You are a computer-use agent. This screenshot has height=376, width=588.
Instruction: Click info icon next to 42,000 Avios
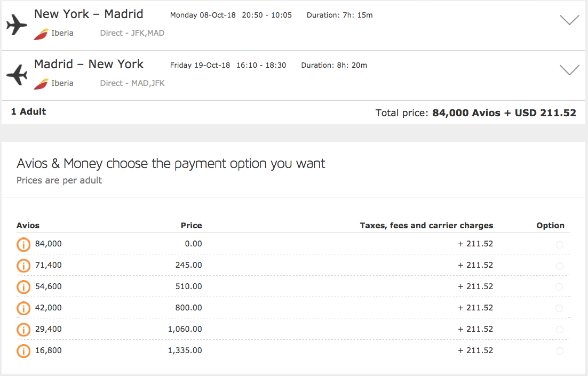(23, 308)
